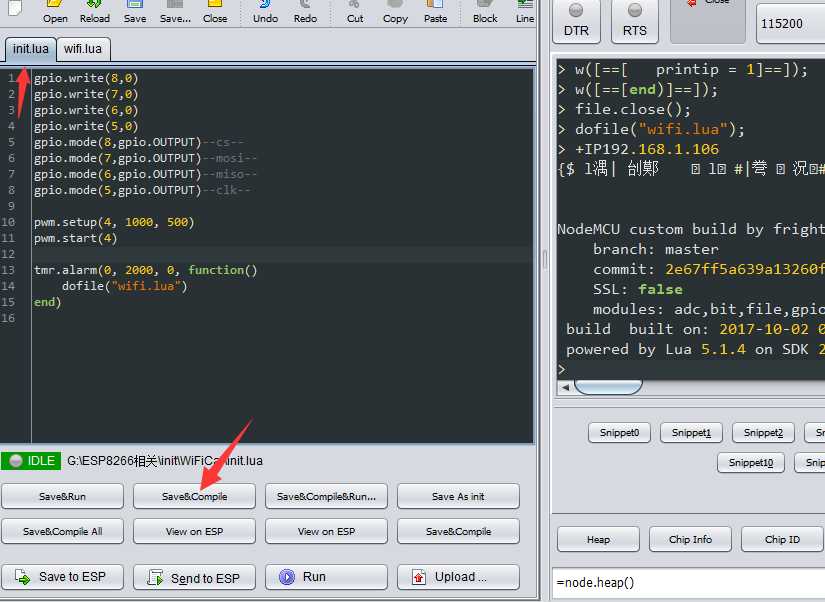
Task: Click the Save As init button
Action: (x=458, y=496)
